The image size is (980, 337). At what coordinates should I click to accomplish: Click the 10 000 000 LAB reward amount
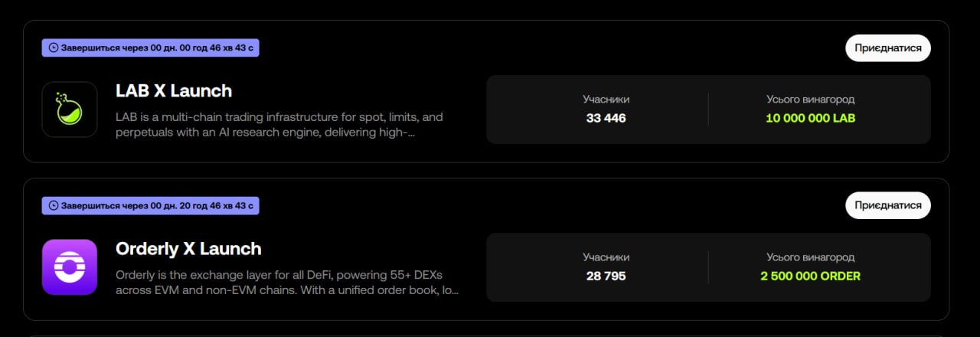(x=810, y=119)
